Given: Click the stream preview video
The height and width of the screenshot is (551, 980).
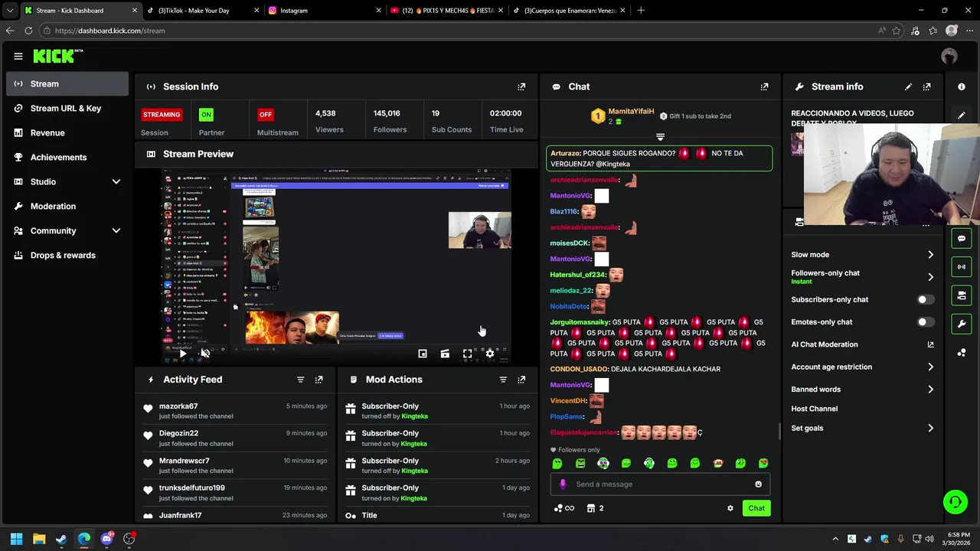Looking at the screenshot, I should click(336, 266).
